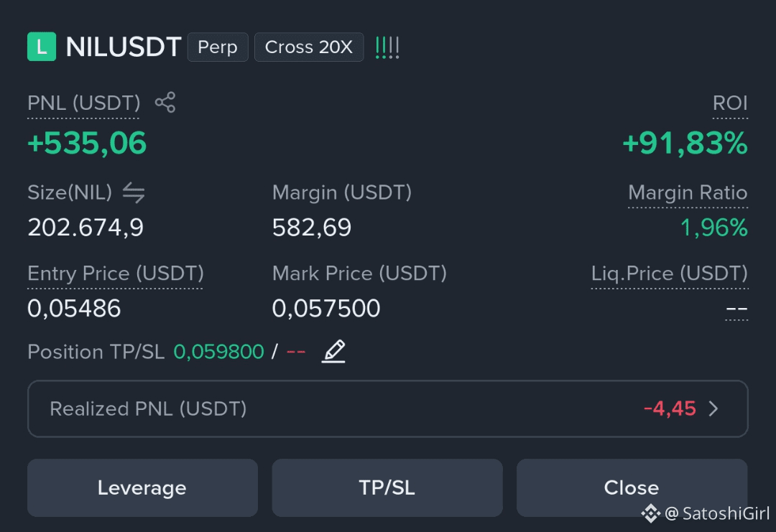This screenshot has height=532, width=776.
Task: Click the share PNL icon
Action: [x=165, y=103]
